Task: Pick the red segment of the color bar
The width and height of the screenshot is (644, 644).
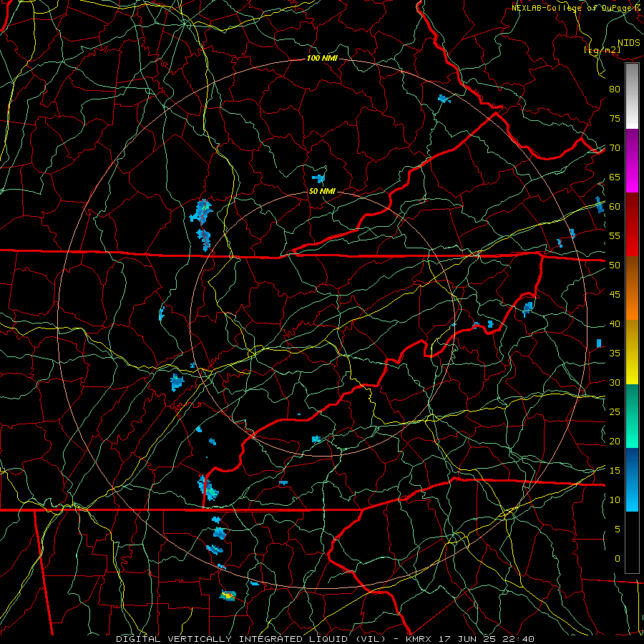Action: point(632,225)
